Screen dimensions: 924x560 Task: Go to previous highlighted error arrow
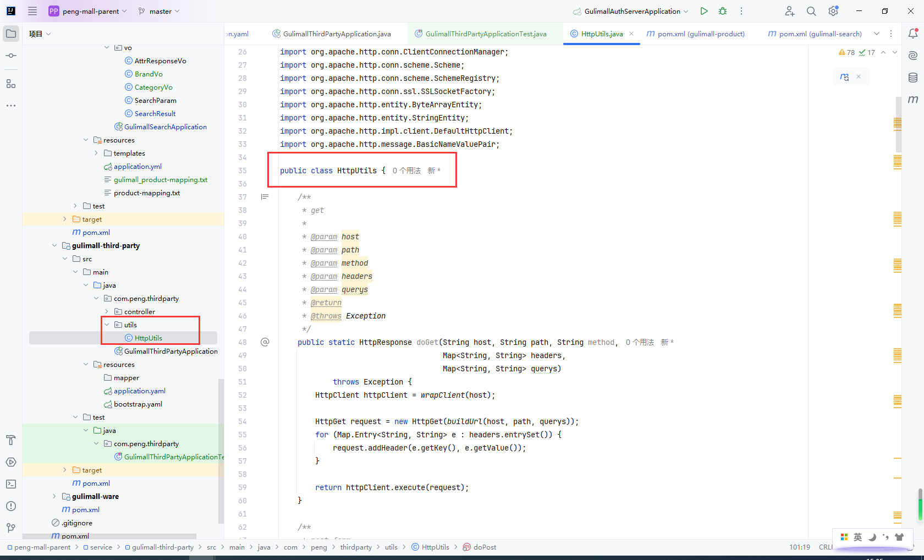[883, 52]
